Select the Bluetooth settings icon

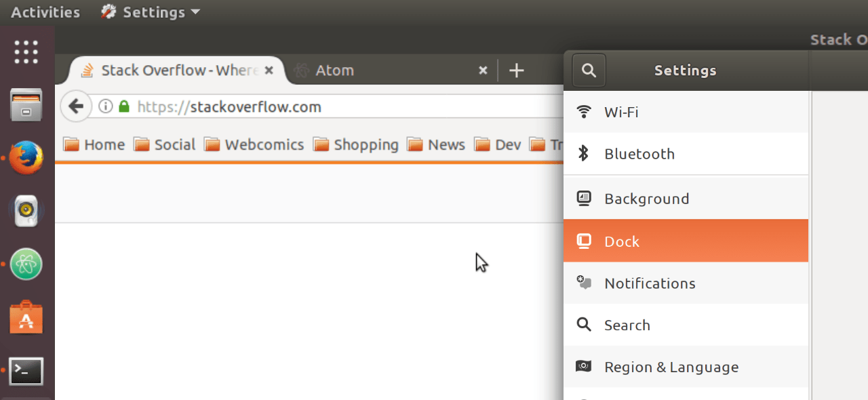(x=584, y=154)
